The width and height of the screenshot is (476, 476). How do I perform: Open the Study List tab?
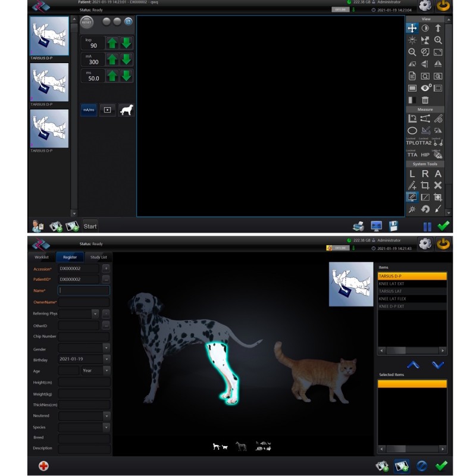[x=98, y=257]
